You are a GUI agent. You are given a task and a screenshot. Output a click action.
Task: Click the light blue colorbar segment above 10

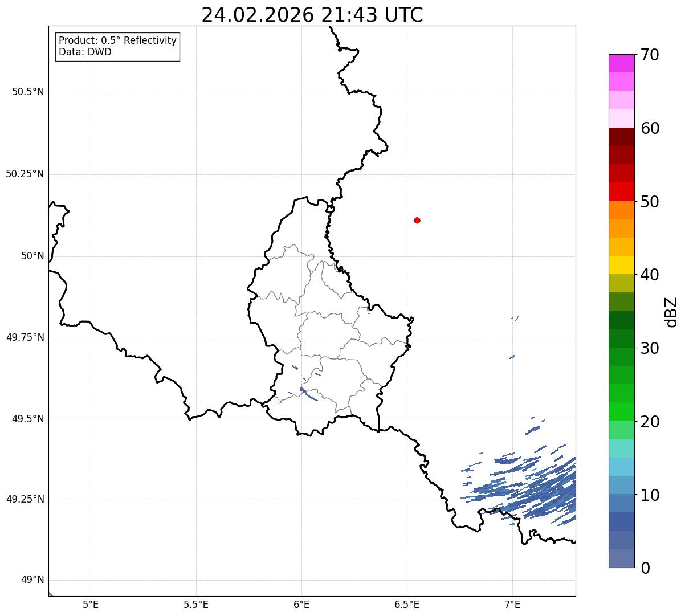tap(621, 467)
